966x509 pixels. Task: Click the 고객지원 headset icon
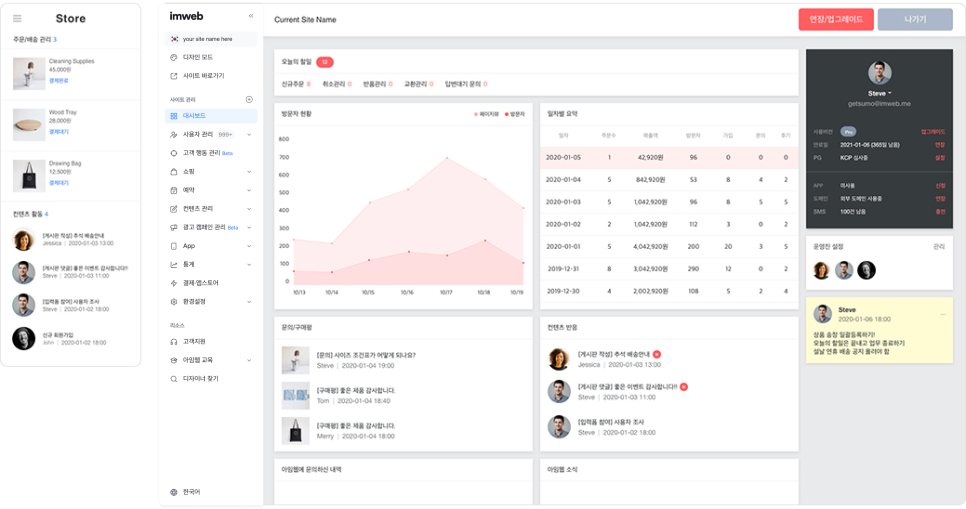[174, 341]
